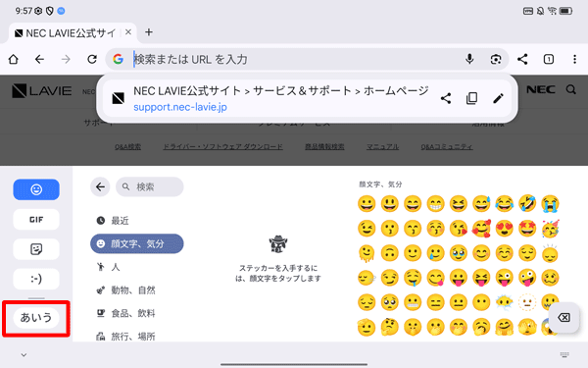
Task: Open the Q&A検索 link
Action: (127, 147)
